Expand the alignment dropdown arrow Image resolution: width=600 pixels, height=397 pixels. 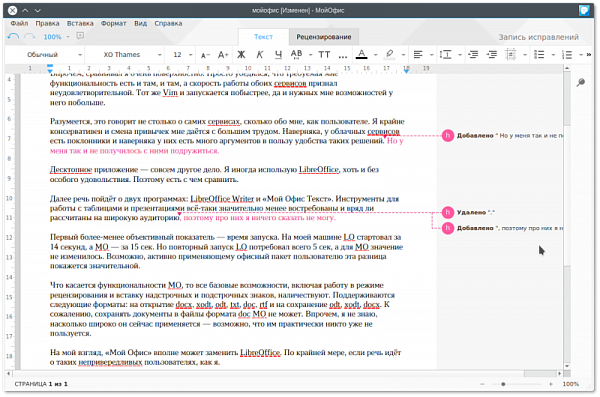(431, 55)
